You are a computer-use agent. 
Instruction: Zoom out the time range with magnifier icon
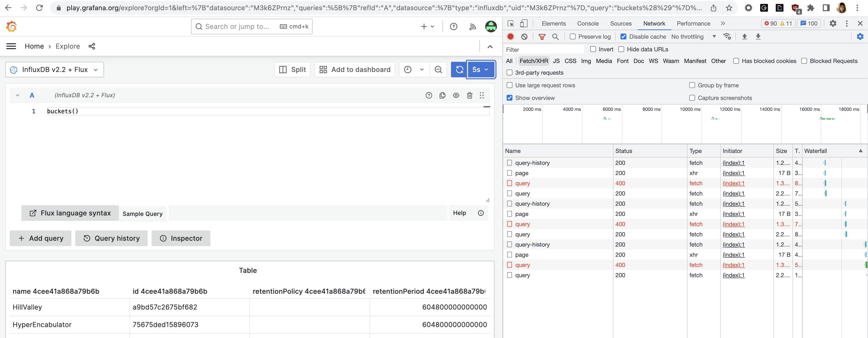tap(438, 70)
